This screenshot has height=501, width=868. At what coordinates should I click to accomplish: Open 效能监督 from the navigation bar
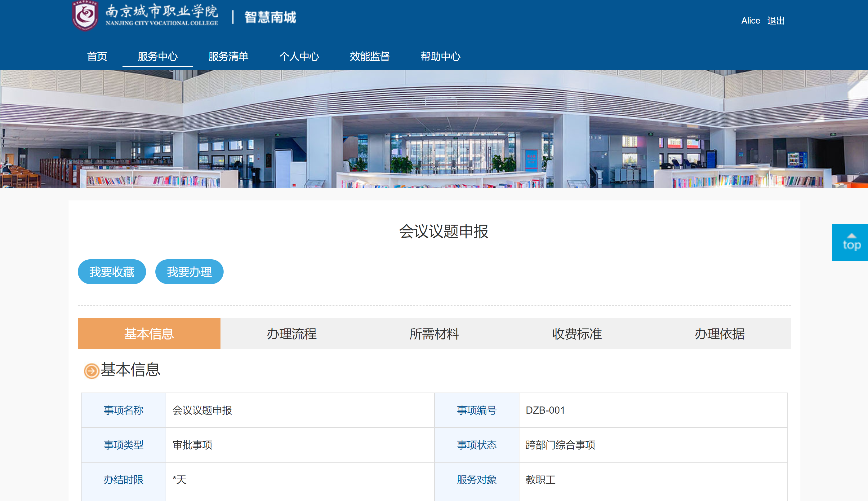[370, 56]
